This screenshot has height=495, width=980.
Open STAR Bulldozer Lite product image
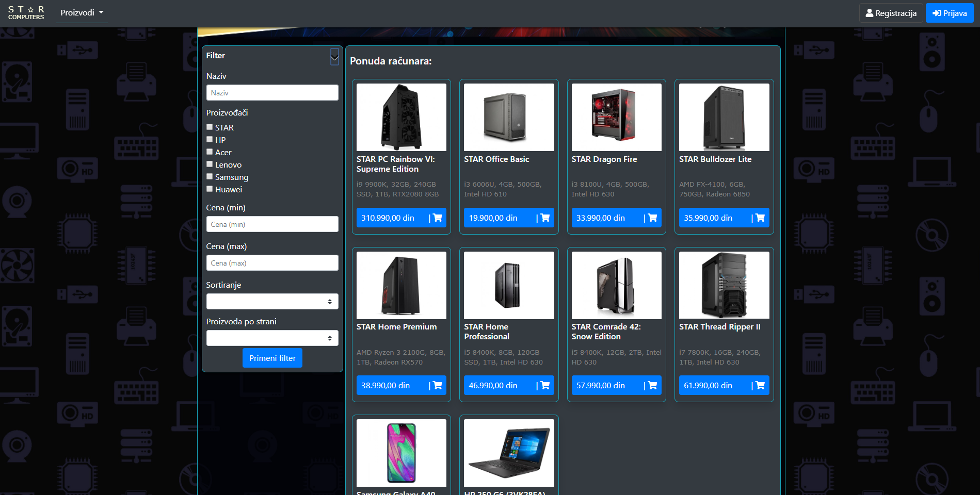click(724, 117)
